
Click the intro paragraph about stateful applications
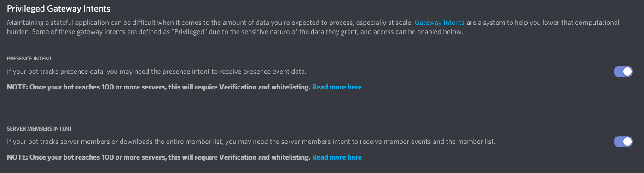tap(313, 27)
